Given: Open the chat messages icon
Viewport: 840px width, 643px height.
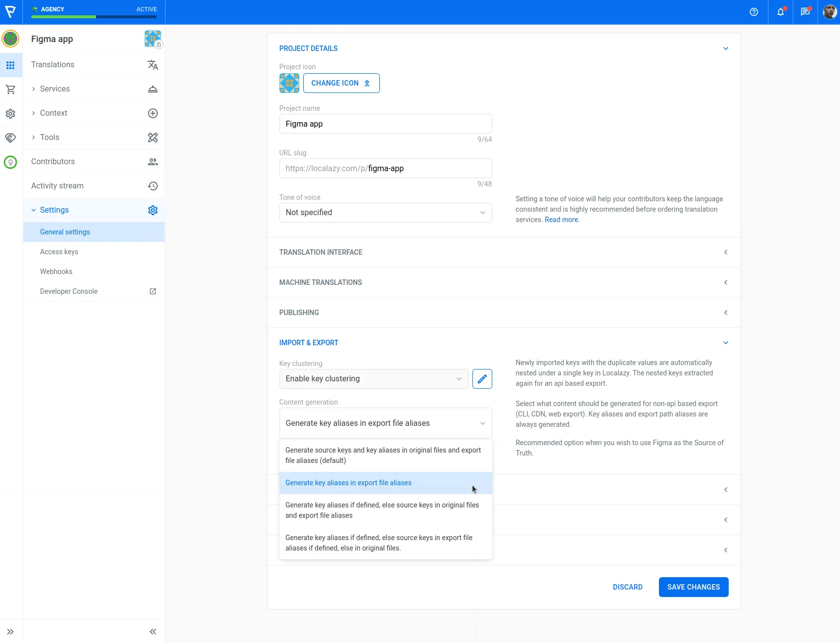Looking at the screenshot, I should (x=805, y=12).
